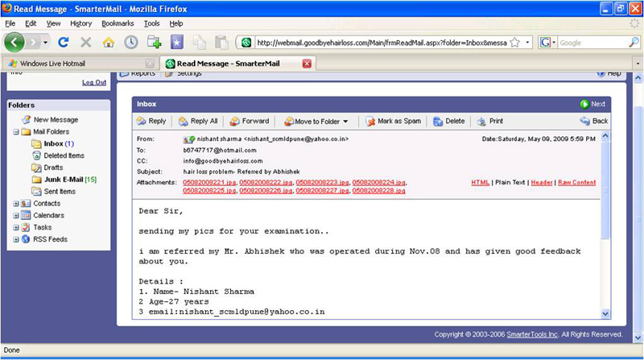
Task: Print the open email
Action: pos(489,121)
